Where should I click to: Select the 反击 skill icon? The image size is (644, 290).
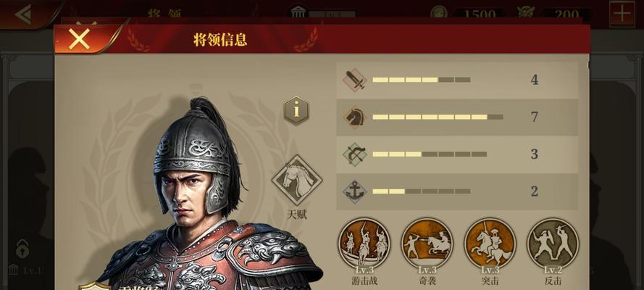tap(553, 243)
